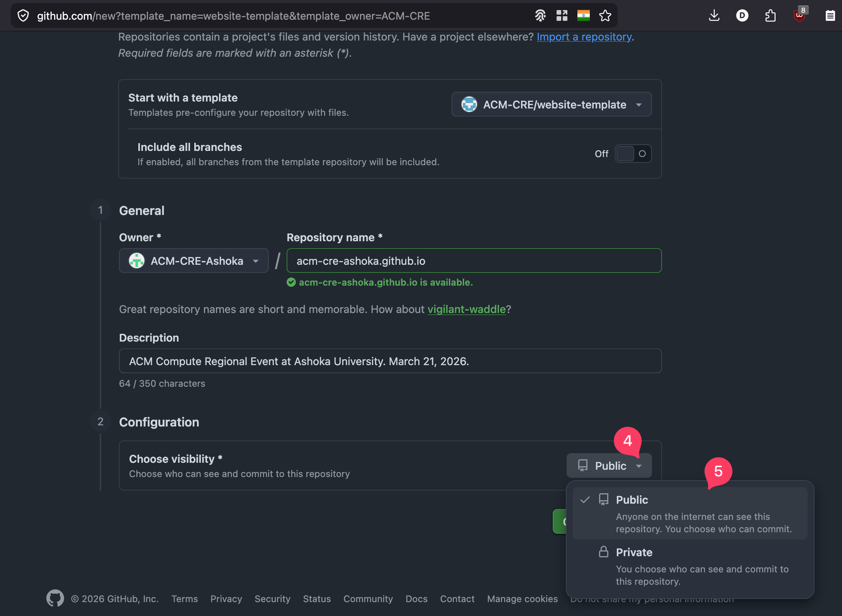842x616 pixels.
Task: Click the Public visibility dropdown button
Action: 609,465
